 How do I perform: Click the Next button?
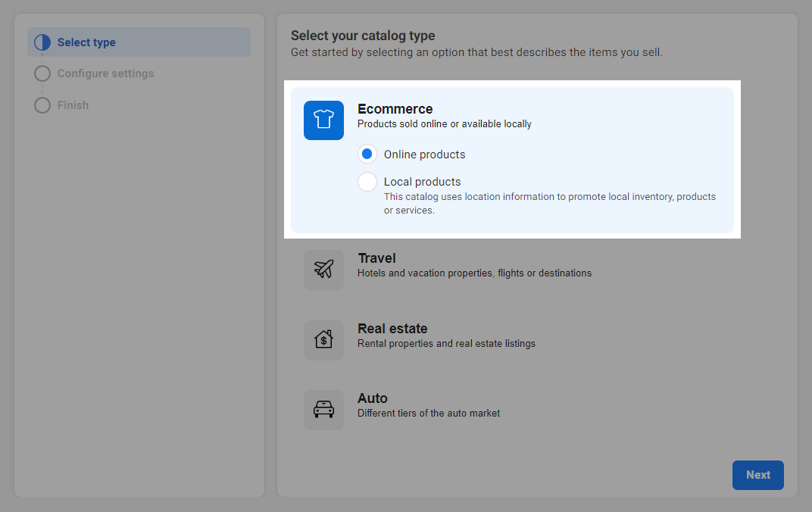[757, 475]
